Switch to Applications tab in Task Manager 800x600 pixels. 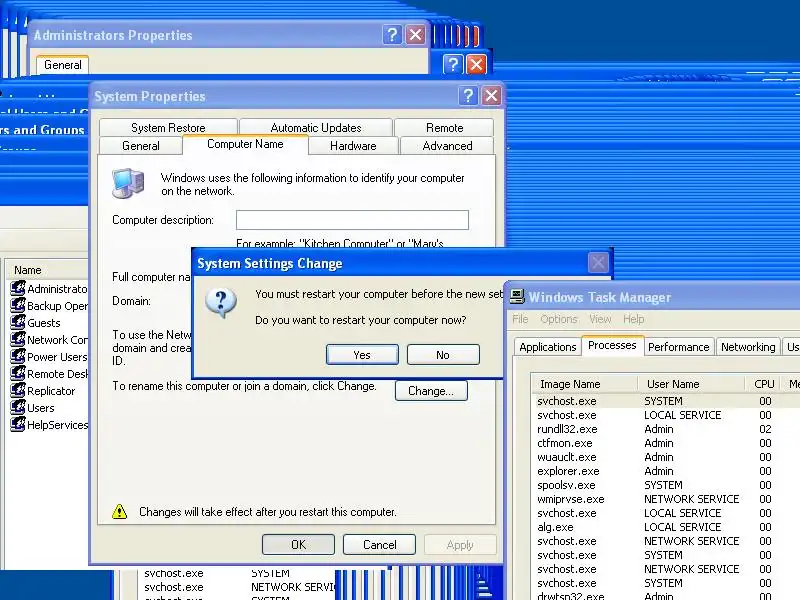click(x=547, y=347)
